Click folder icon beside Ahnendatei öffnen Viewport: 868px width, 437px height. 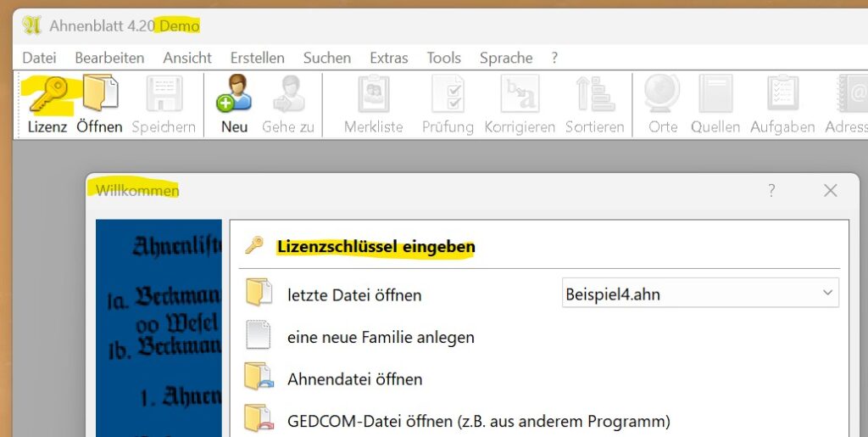(259, 377)
